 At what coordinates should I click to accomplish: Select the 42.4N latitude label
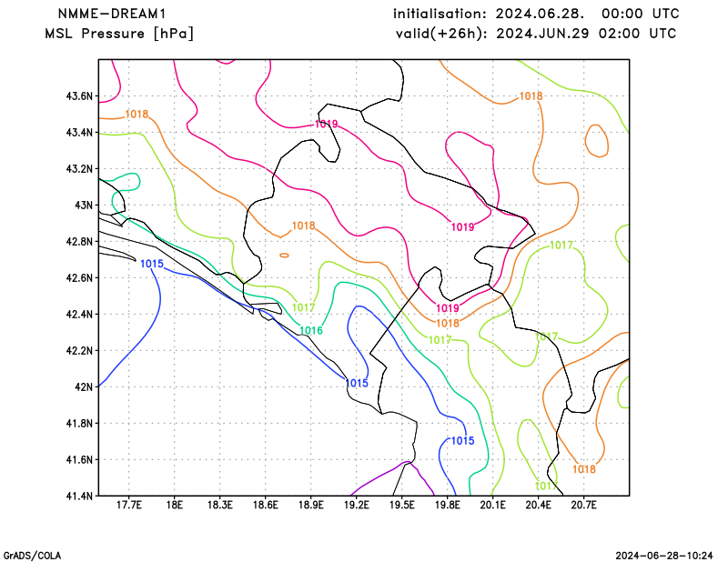[79, 315]
